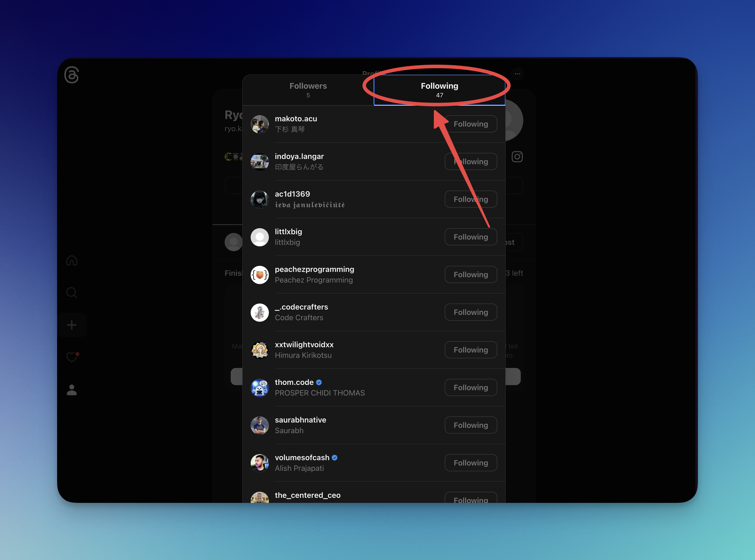The height and width of the screenshot is (560, 755).
Task: Open the three-dots more options icon
Action: point(517,74)
